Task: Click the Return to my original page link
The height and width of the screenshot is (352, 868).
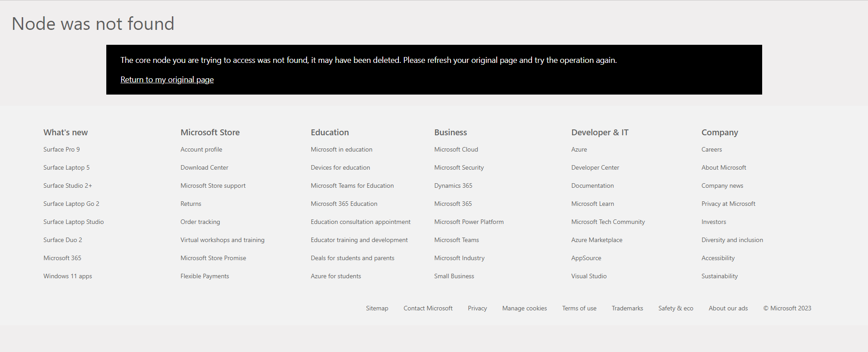Action: click(167, 80)
